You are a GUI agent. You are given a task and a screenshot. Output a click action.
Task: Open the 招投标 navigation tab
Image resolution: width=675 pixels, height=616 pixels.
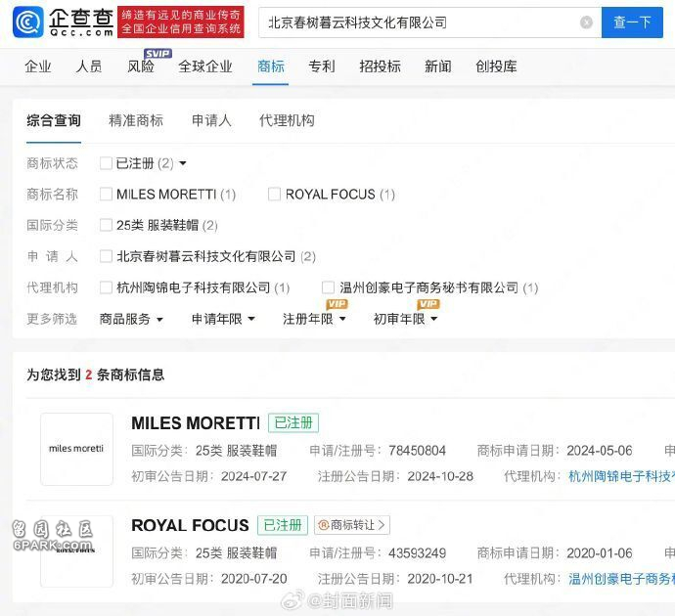click(x=381, y=66)
